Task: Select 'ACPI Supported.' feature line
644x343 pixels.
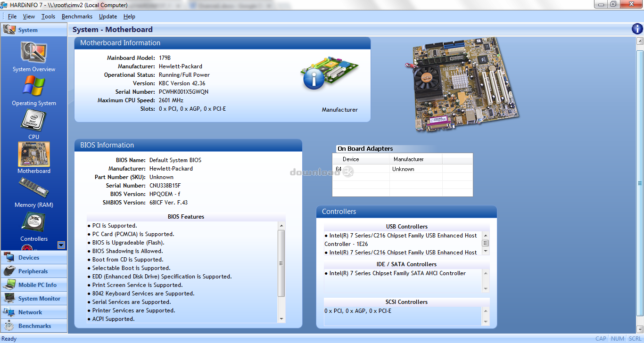Action: (x=111, y=319)
